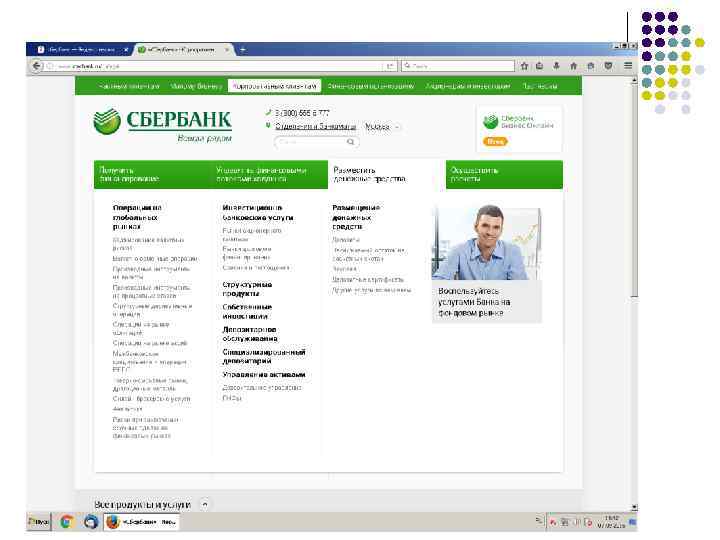Viewport: 720px width, 540px height.
Task: Open Инвестиционно-банковские услуги heading
Action: coord(258,213)
